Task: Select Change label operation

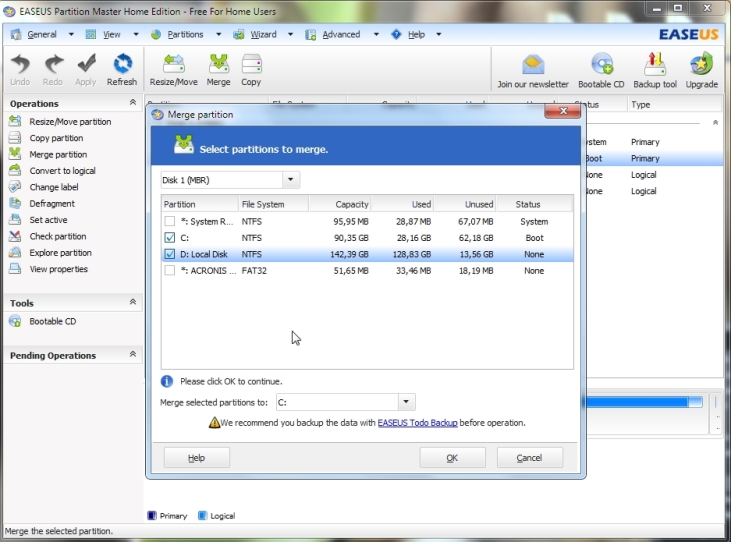Action: point(54,187)
